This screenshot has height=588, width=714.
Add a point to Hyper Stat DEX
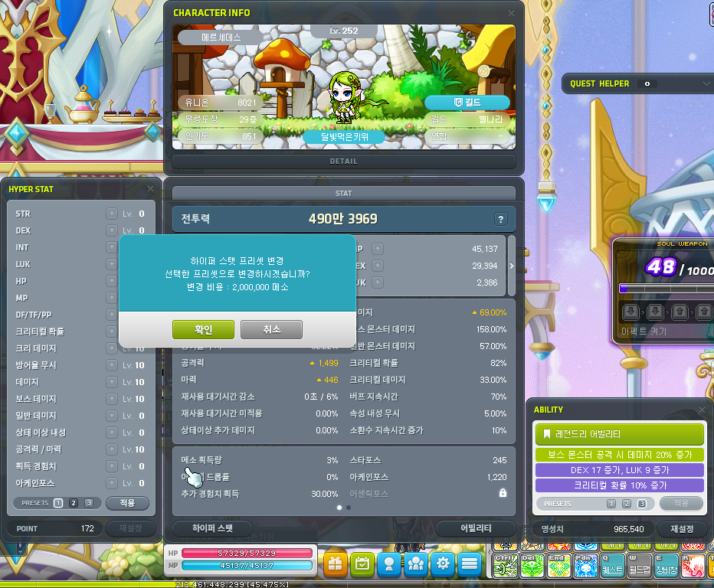click(112, 230)
